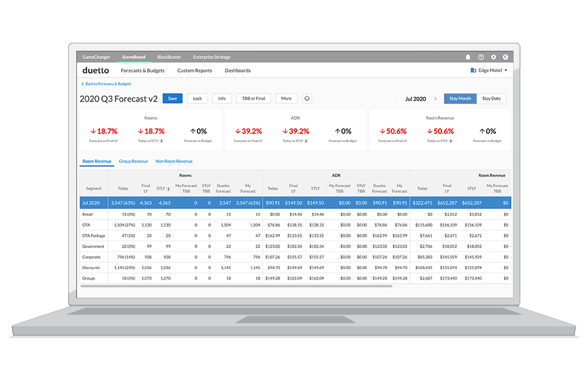Click the forward chevron after Jul 2020
588x392 pixels.
pyautogui.click(x=435, y=98)
